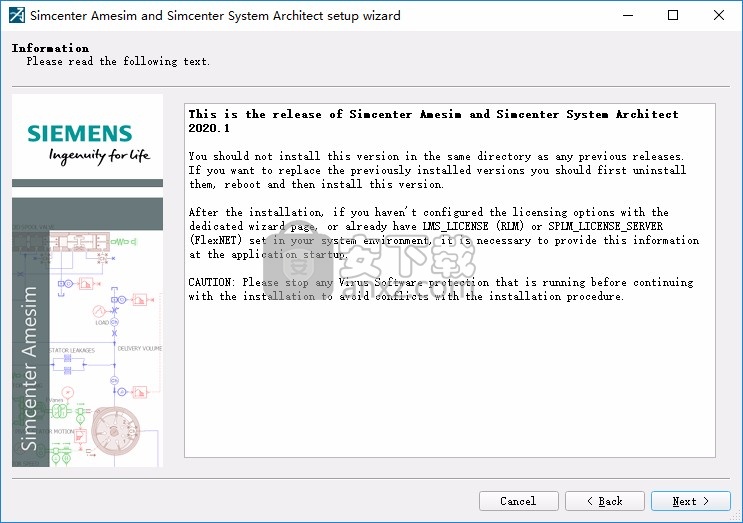Select the 'Information' heading text
The height and width of the screenshot is (523, 743).
click(50, 48)
